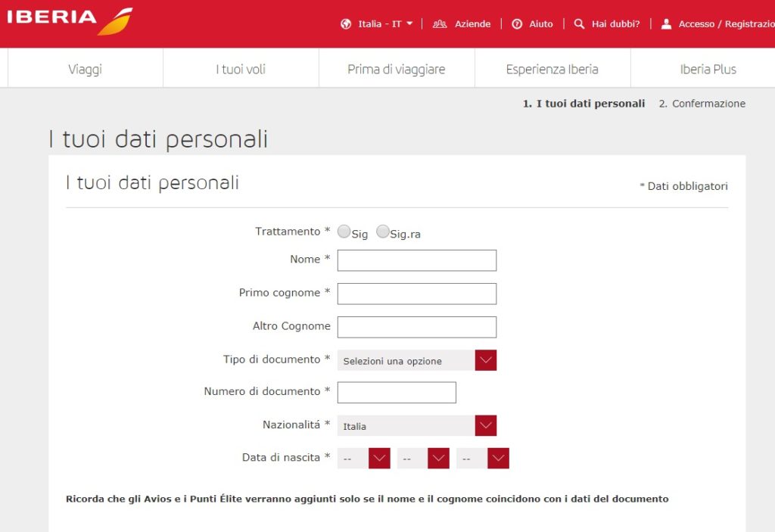Click the Accesso / Registrazione link
This screenshot has height=532, width=775.
click(727, 23)
